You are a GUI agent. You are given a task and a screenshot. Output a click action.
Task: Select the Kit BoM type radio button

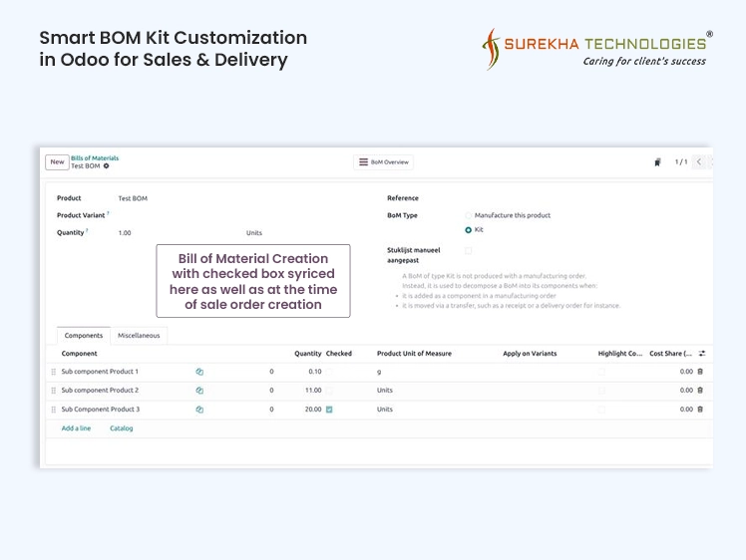point(469,230)
